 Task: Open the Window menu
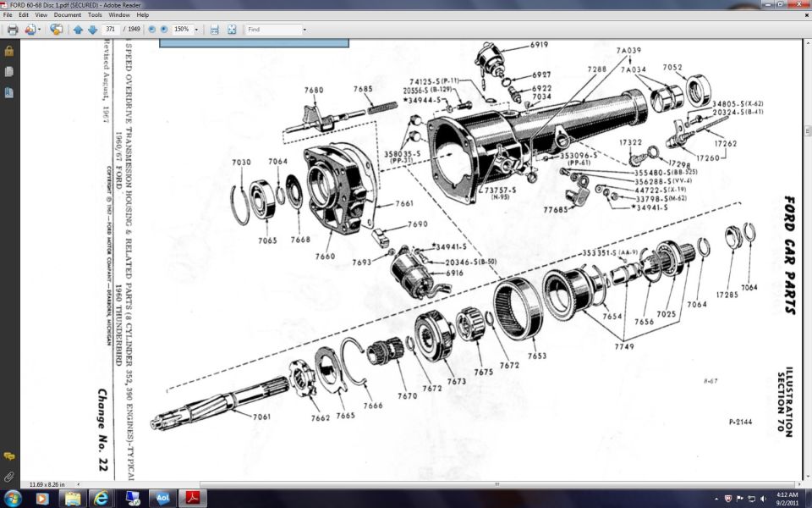[119, 15]
